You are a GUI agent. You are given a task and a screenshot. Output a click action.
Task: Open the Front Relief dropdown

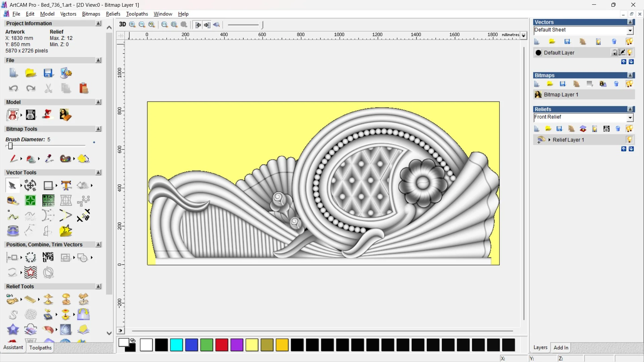630,118
